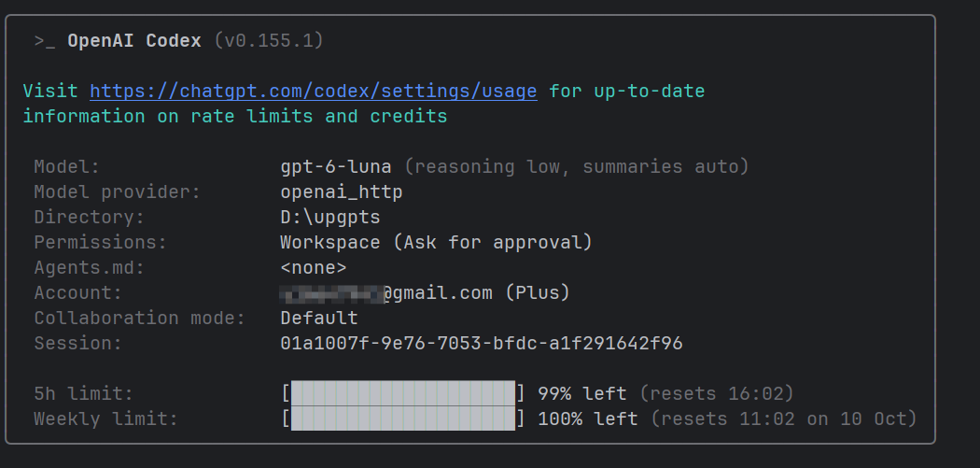Click the 'Default' collaboration mode value
This screenshot has width=980, height=468.
point(319,318)
